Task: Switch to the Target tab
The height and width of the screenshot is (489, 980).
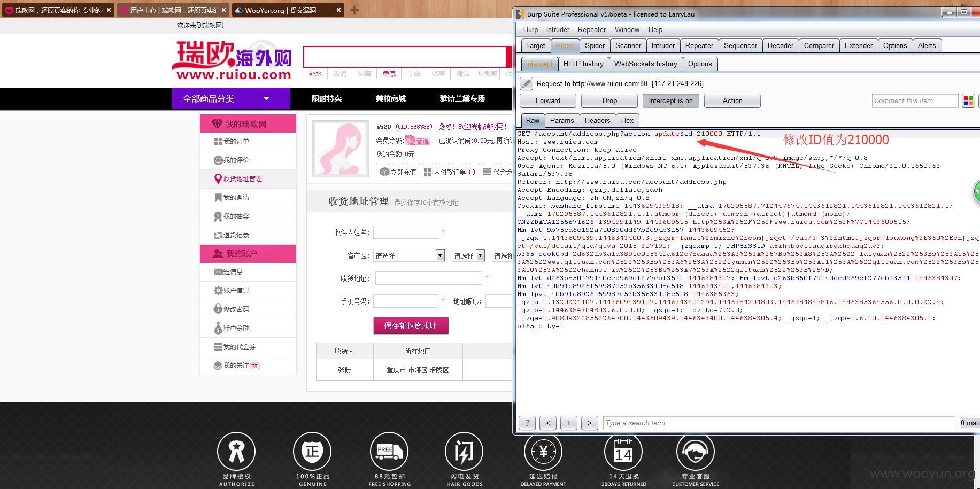Action: [x=535, y=45]
